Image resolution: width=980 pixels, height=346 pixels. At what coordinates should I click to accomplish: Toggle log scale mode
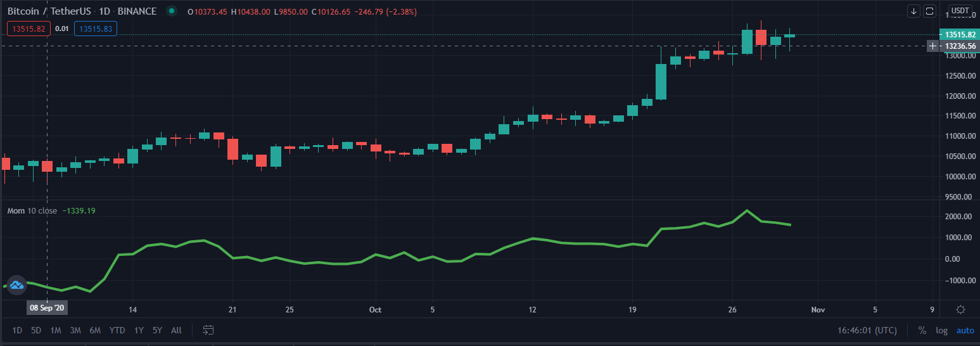point(942,330)
